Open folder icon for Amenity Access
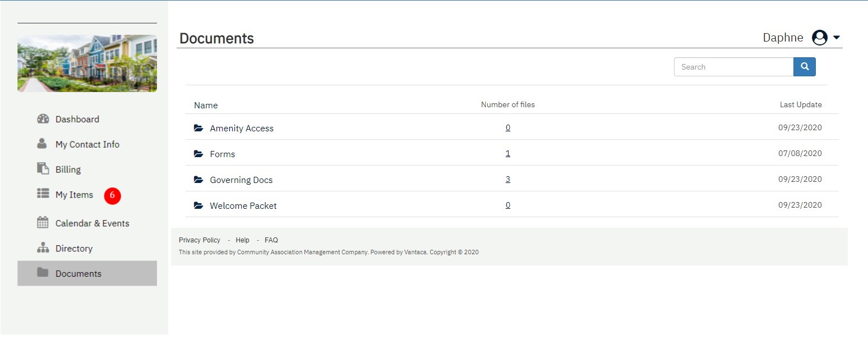The image size is (868, 339). click(198, 128)
